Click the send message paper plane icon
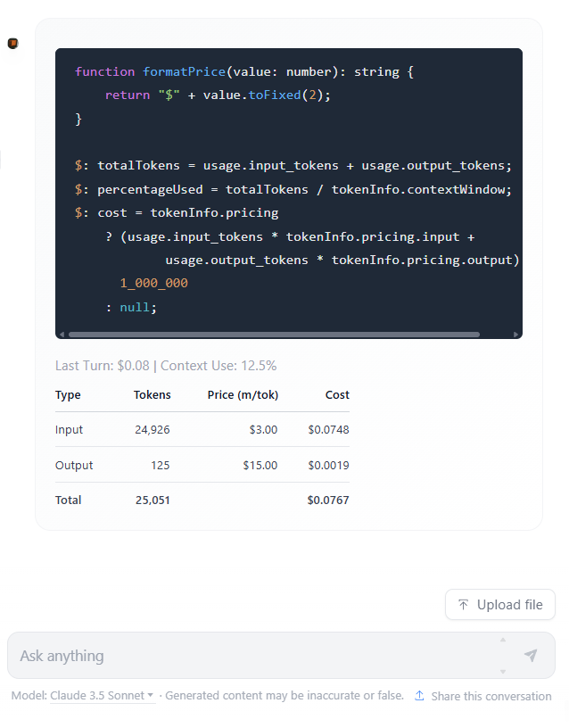The height and width of the screenshot is (728, 569). 531,656
